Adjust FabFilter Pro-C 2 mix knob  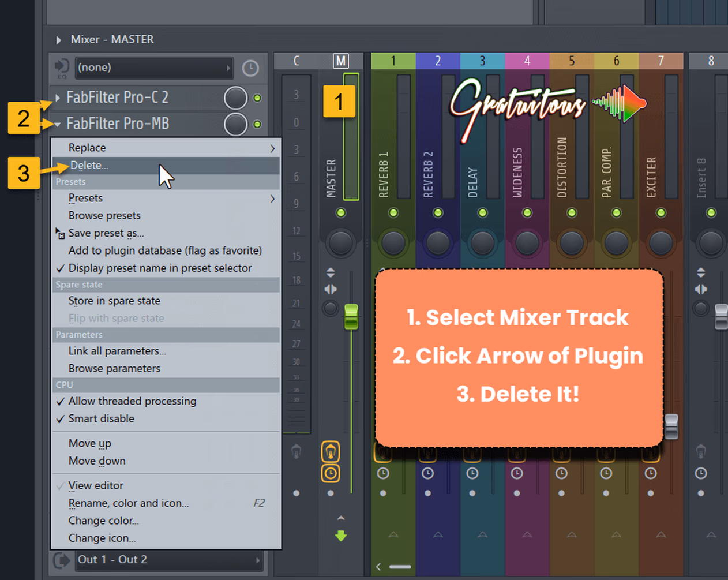coord(235,98)
